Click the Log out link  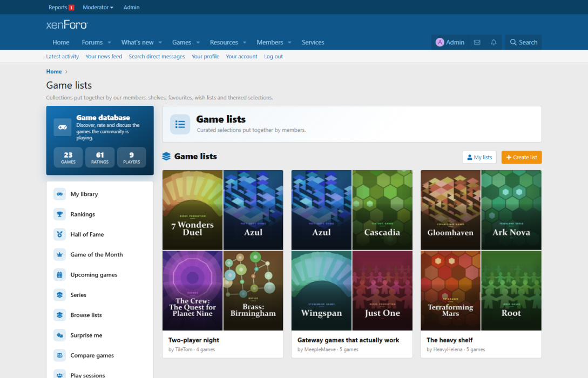point(273,56)
